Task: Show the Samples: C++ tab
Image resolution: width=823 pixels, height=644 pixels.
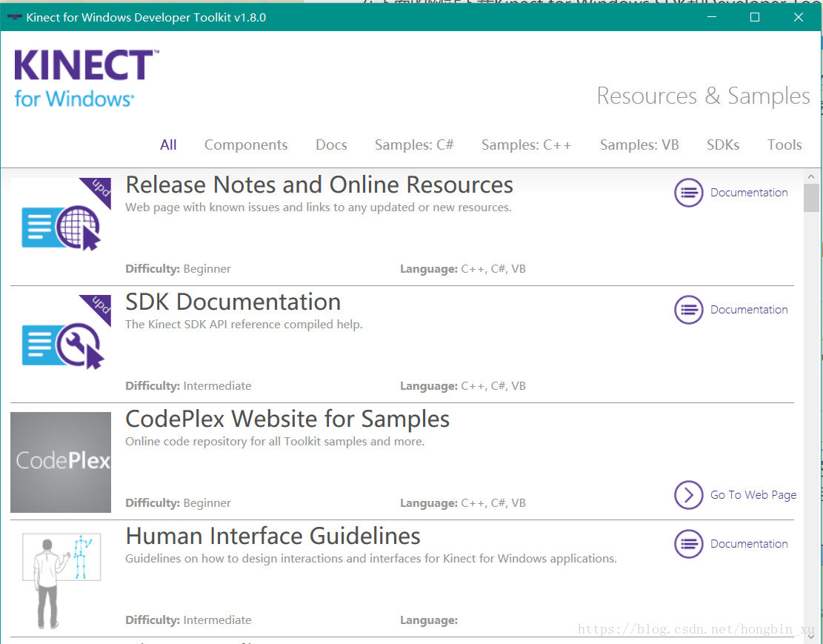Action: coord(527,145)
